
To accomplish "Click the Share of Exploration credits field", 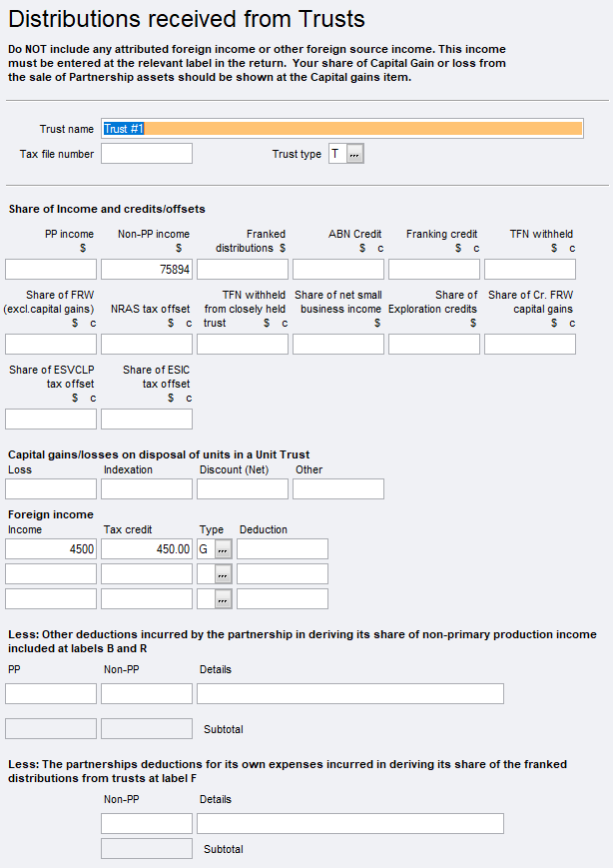I will click(x=433, y=345).
